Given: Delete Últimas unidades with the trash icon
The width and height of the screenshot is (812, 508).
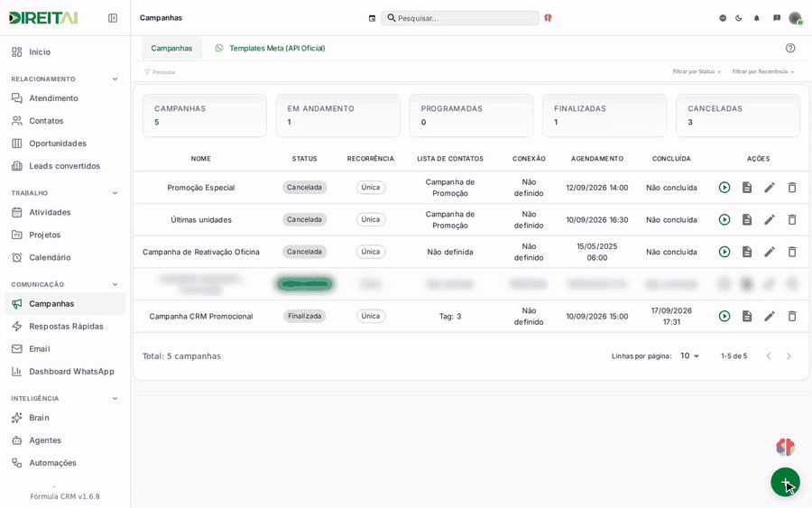Looking at the screenshot, I should click(x=792, y=219).
